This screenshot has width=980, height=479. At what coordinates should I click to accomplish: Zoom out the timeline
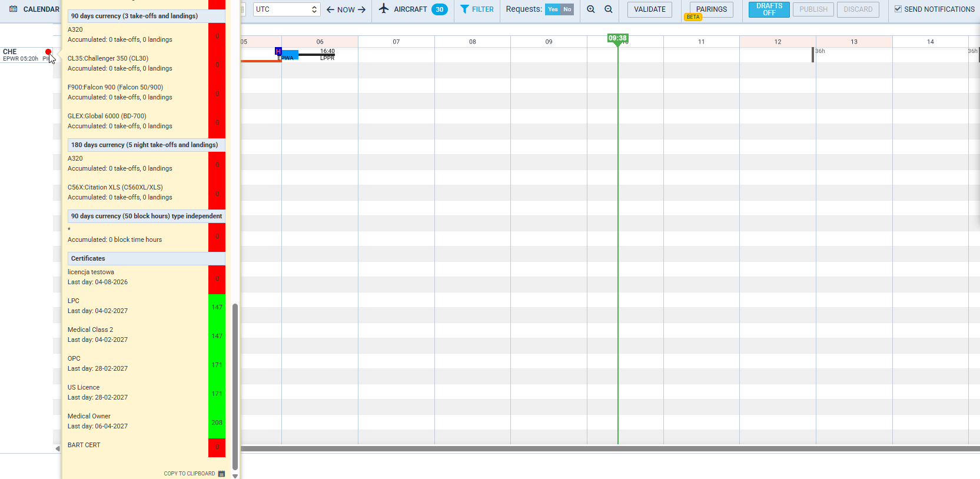(x=609, y=9)
